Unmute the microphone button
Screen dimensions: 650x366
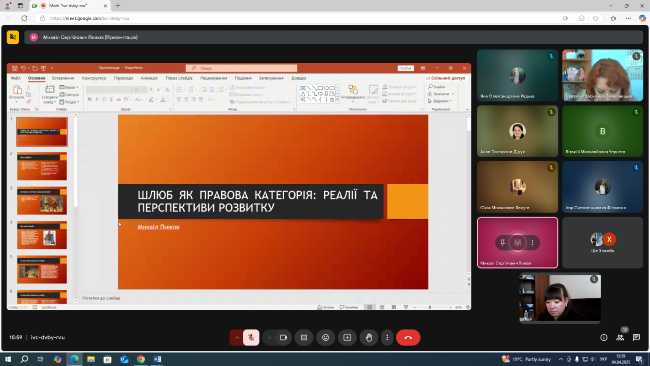(x=251, y=338)
